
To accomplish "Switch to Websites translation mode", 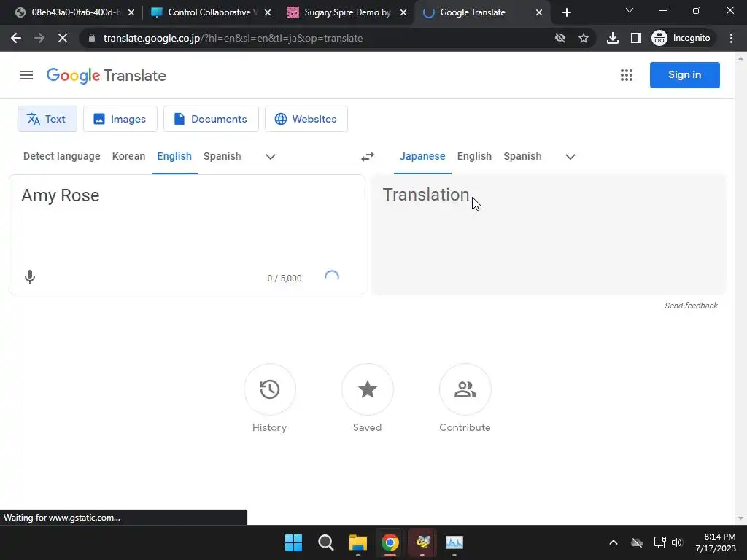I will [x=306, y=119].
